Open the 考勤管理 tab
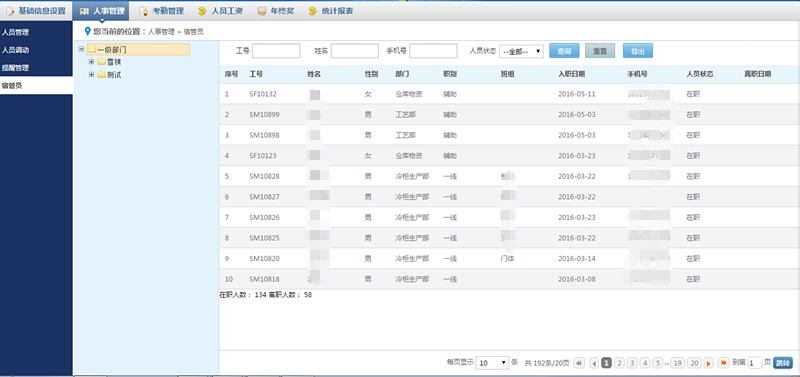 [161, 11]
